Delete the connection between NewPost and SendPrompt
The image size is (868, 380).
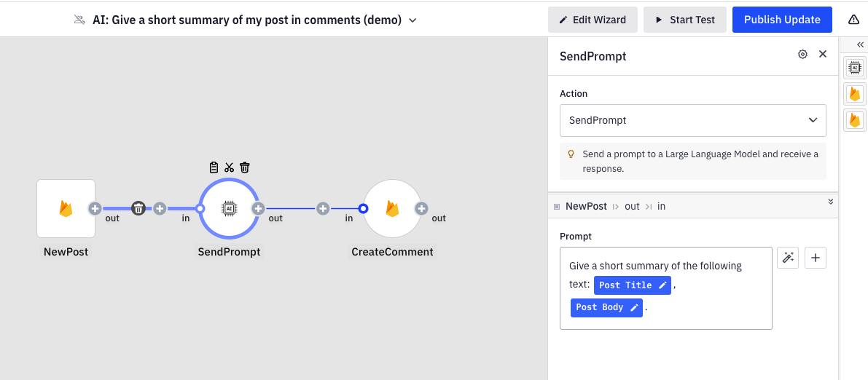point(138,209)
